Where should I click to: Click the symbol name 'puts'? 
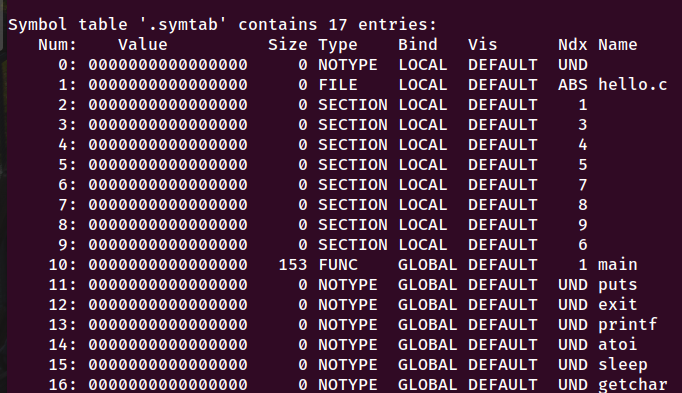coord(618,286)
